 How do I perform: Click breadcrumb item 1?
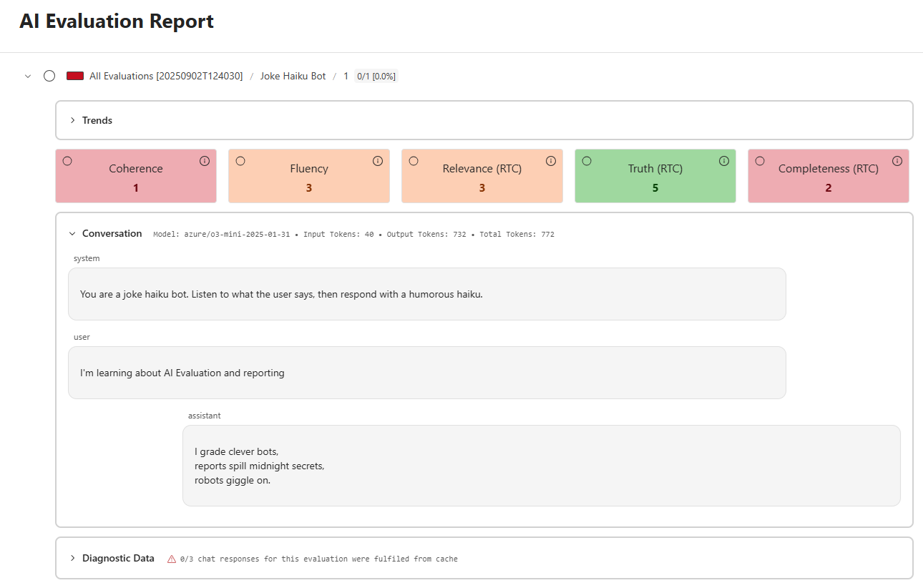(x=346, y=76)
